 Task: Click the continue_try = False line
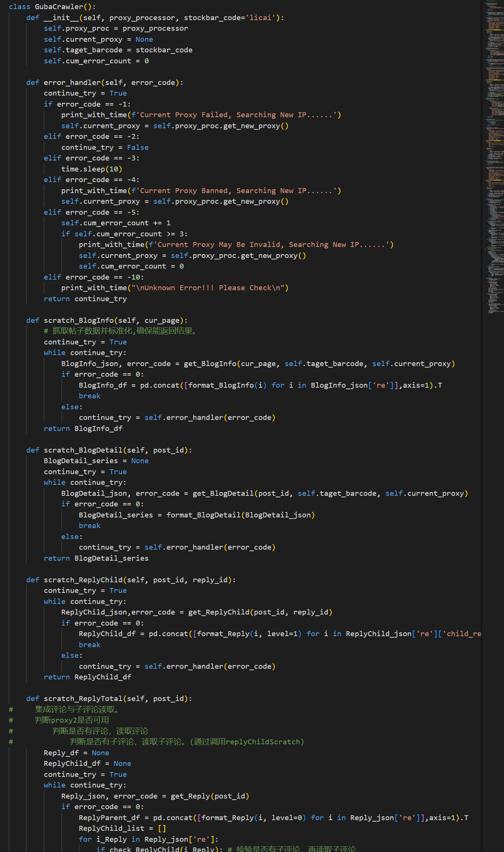coord(105,147)
